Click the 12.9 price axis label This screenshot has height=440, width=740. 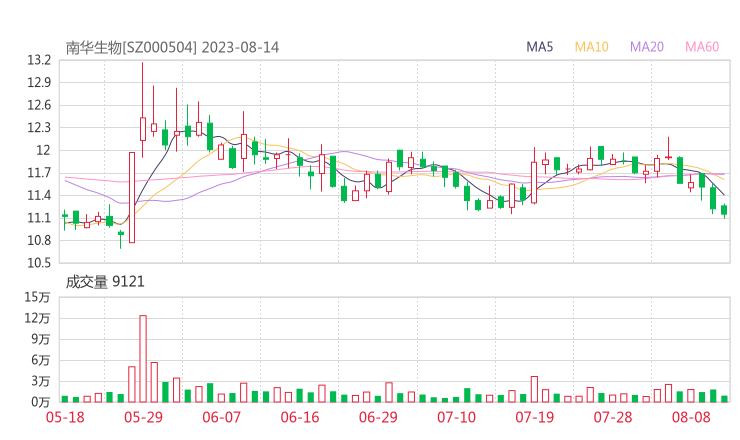tap(39, 83)
